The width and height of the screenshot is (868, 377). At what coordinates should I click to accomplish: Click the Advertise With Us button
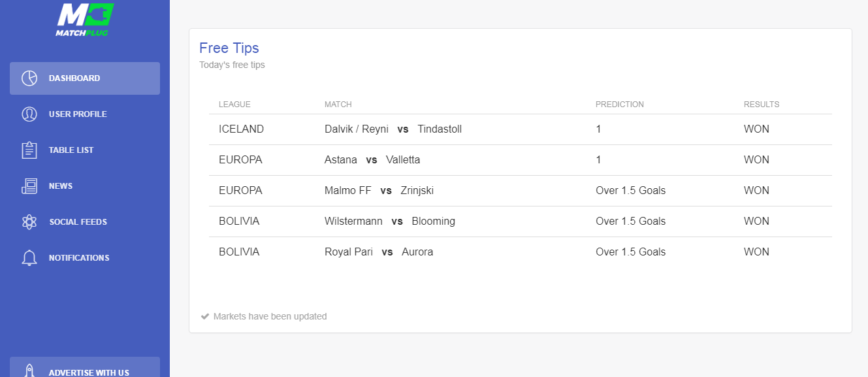click(x=85, y=367)
